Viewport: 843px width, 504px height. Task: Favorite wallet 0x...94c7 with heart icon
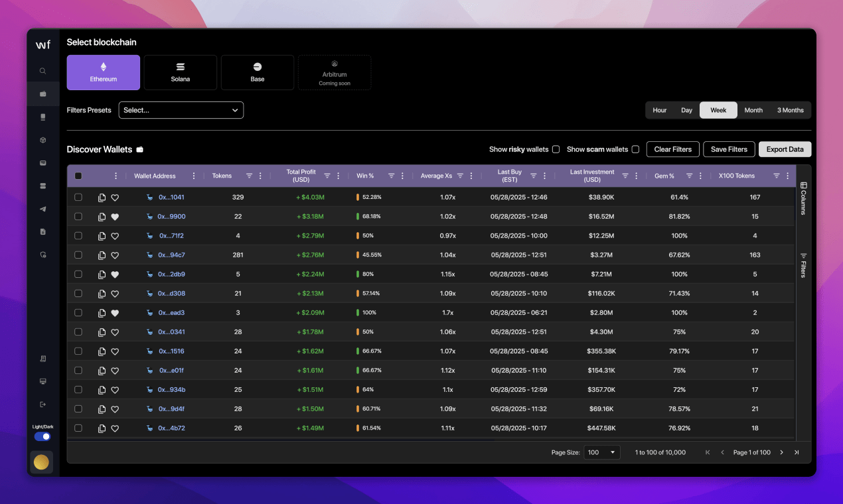(115, 255)
